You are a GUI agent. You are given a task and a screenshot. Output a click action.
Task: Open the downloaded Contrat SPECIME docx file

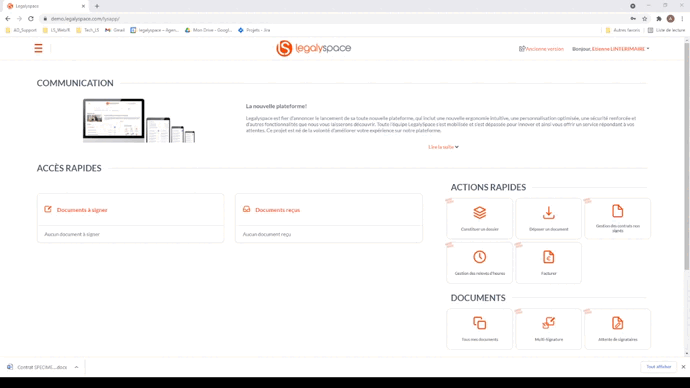coord(37,367)
